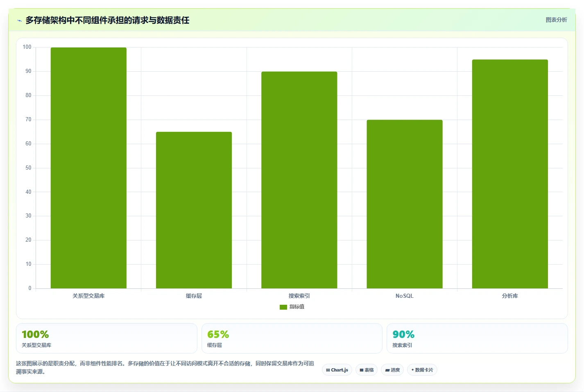Click the NoSQL bar in the chart
Image resolution: width=584 pixels, height=392 pixels.
[405, 204]
